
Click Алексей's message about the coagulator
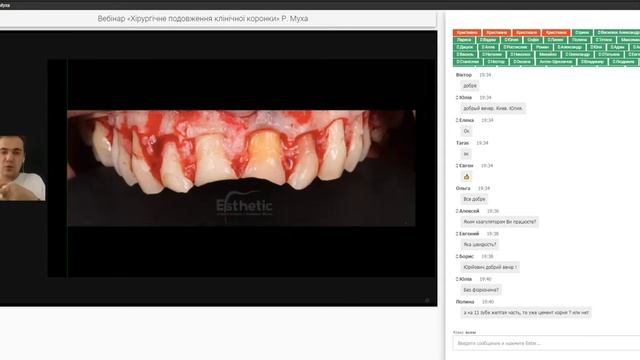click(x=500, y=222)
